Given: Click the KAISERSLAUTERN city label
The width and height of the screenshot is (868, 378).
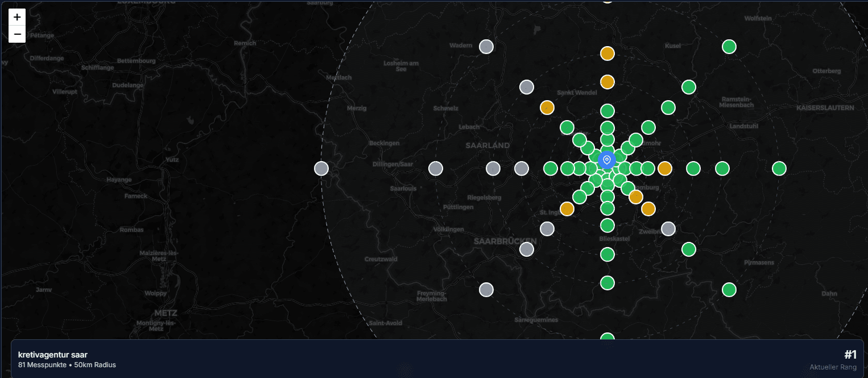Looking at the screenshot, I should [x=825, y=108].
